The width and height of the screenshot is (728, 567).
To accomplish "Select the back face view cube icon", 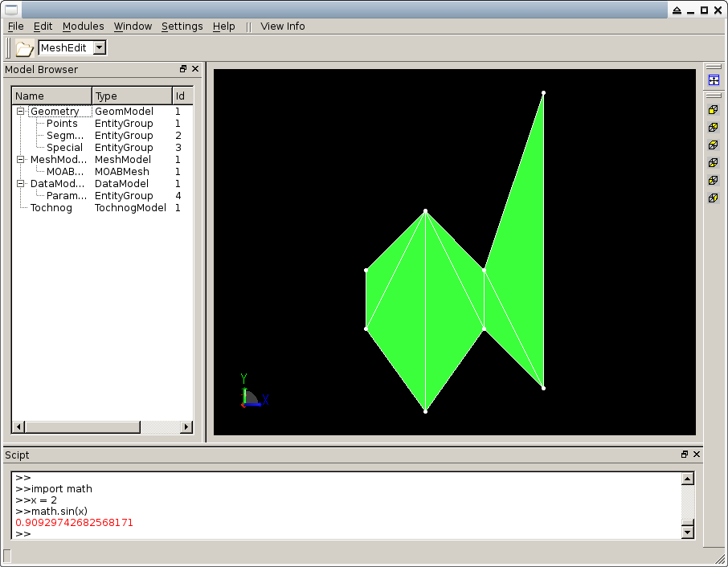I will (713, 128).
